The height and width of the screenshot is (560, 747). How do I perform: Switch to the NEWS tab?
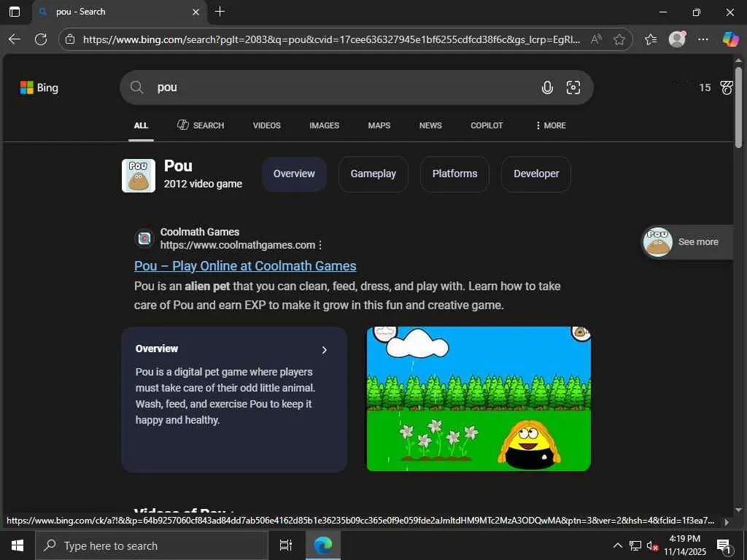click(430, 125)
